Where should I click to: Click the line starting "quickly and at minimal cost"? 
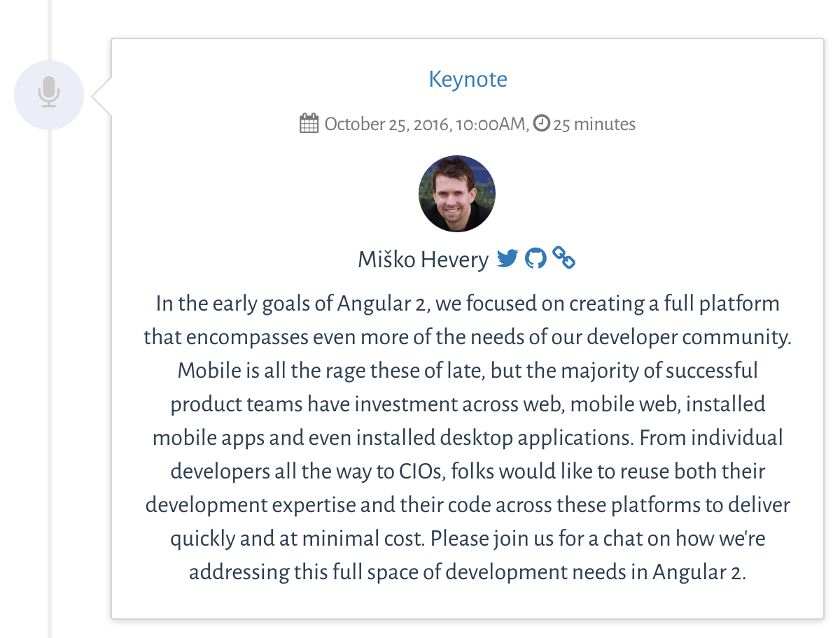click(468, 539)
